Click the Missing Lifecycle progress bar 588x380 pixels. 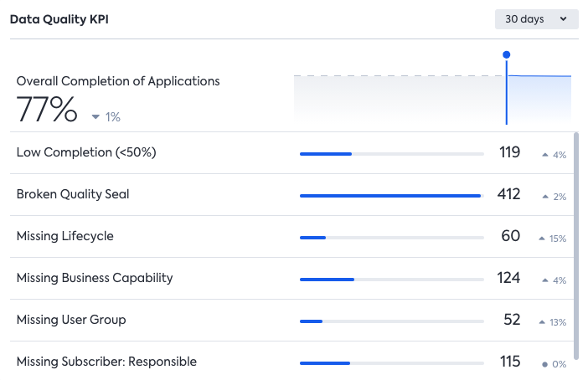391,238
